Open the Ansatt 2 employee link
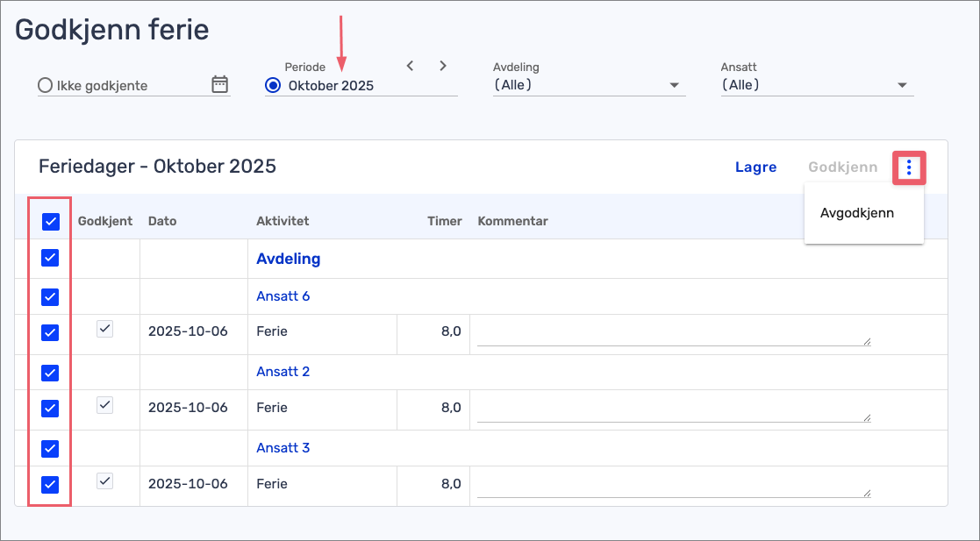This screenshot has width=980, height=541. pos(283,372)
